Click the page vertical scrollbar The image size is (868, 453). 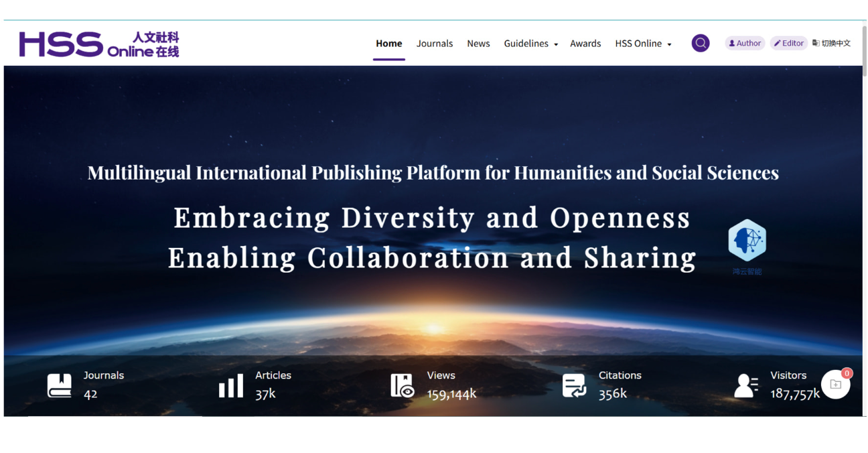864,54
